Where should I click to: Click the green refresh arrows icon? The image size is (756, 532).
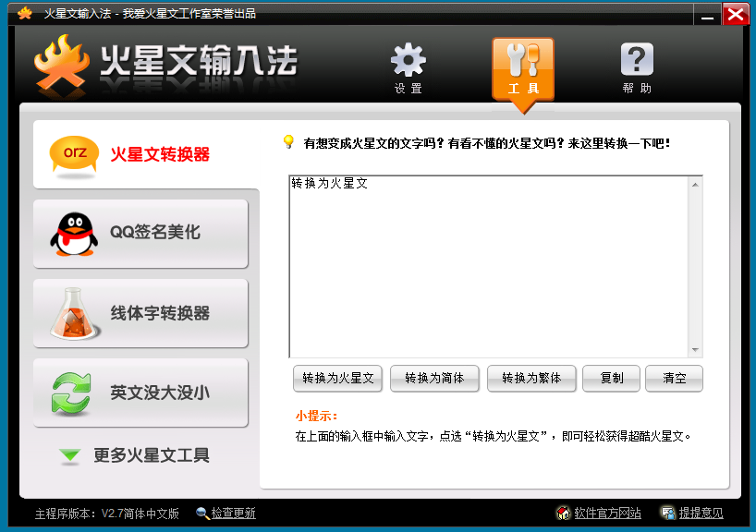pyautogui.click(x=71, y=393)
